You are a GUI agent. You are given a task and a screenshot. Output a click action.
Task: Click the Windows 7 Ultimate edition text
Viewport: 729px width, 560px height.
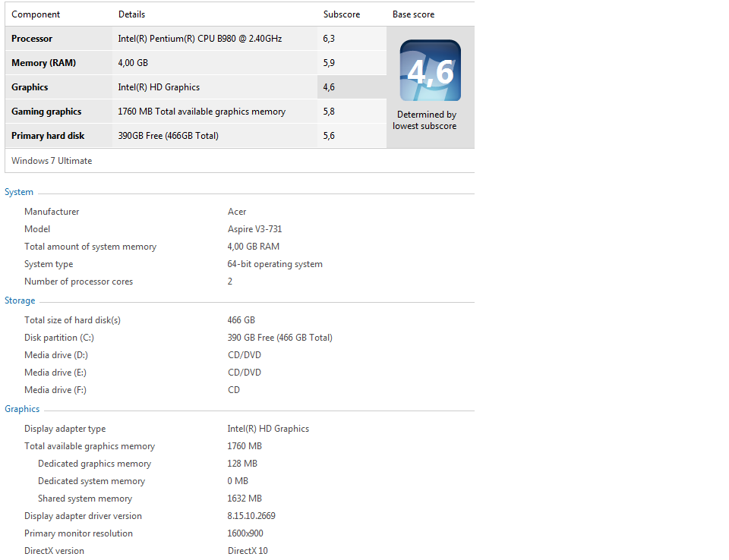pos(52,161)
